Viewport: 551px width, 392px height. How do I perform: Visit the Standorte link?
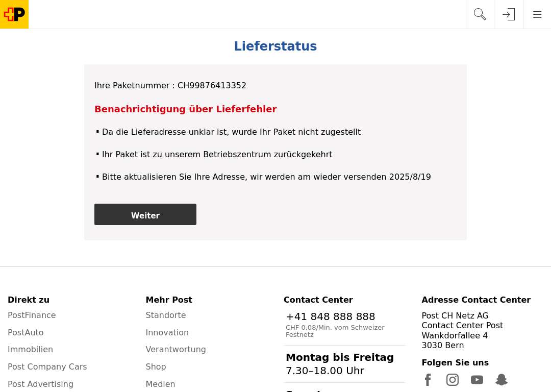165,315
